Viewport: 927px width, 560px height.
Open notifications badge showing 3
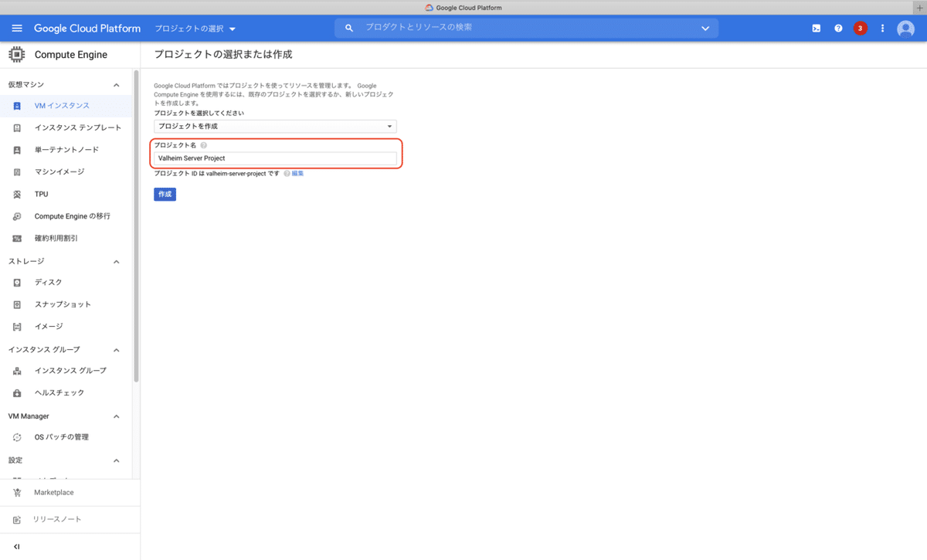tap(860, 28)
